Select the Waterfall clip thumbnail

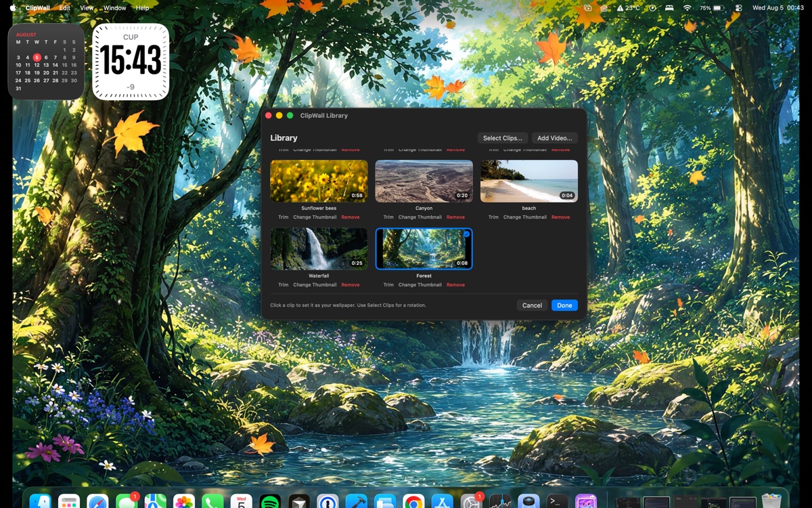[319, 249]
